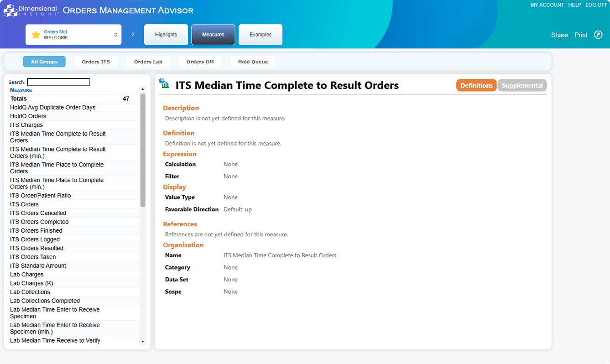This screenshot has height=364, width=610.
Task: Click the breadcrumb chevron arrow before Highlights
Action: pos(133,34)
